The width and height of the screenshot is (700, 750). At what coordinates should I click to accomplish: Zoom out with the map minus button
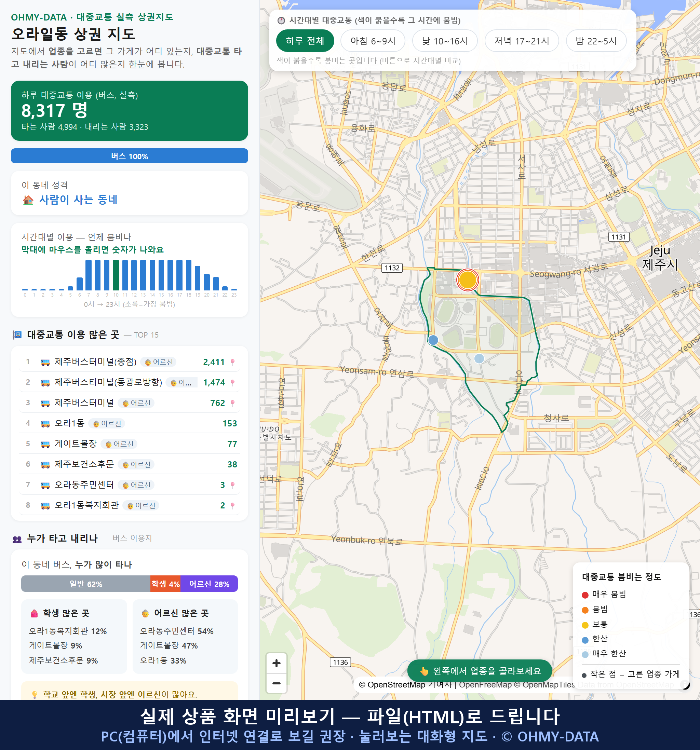coord(276,683)
